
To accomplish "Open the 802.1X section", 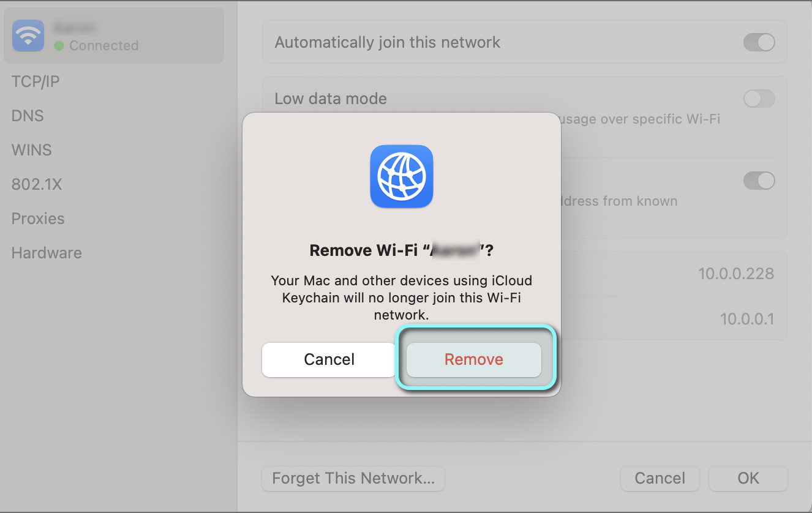I will click(37, 184).
